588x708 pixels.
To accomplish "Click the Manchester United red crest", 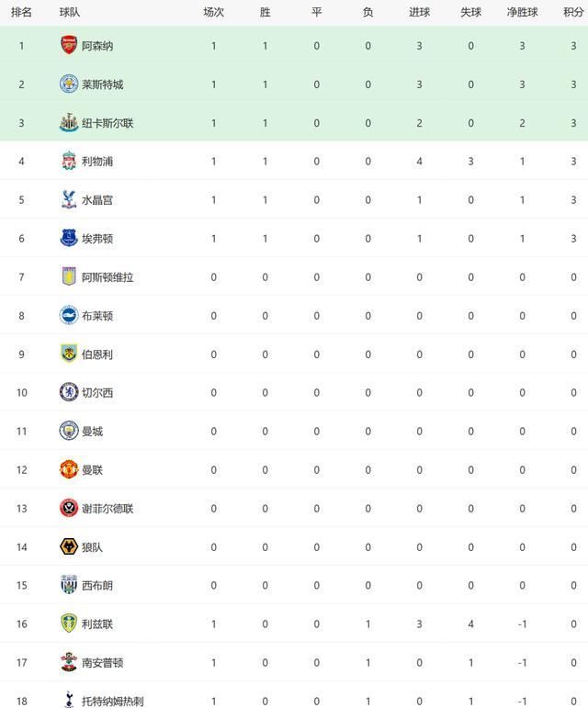I will (69, 469).
